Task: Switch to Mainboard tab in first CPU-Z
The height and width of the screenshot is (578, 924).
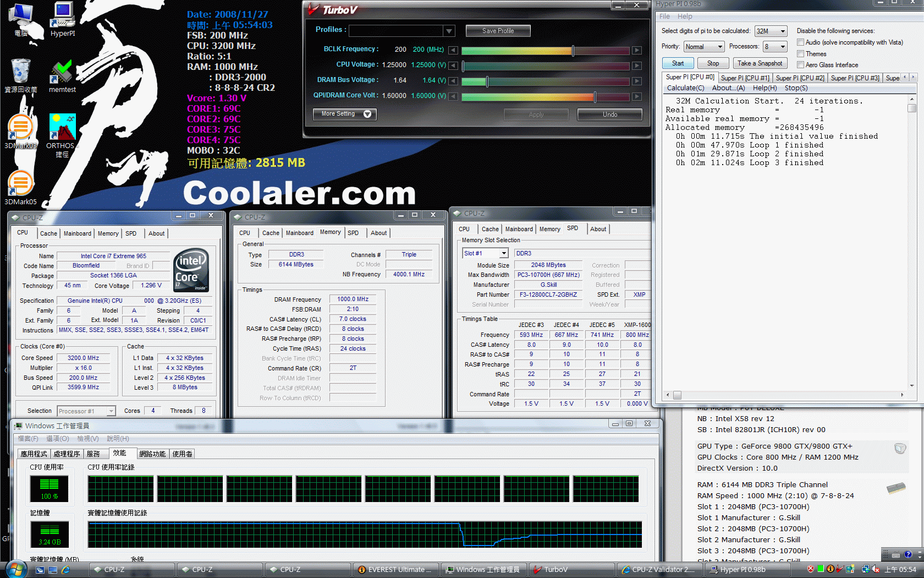Action: pyautogui.click(x=78, y=233)
